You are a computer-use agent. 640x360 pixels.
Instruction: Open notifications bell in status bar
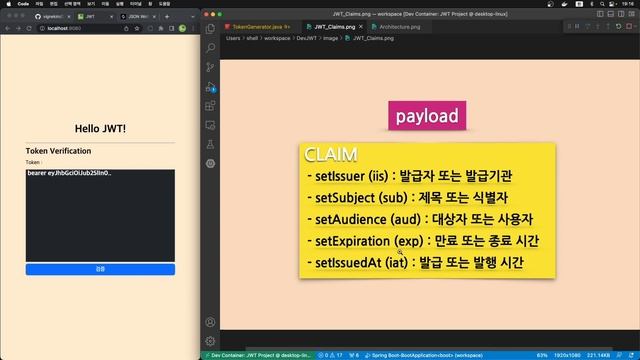point(631,356)
